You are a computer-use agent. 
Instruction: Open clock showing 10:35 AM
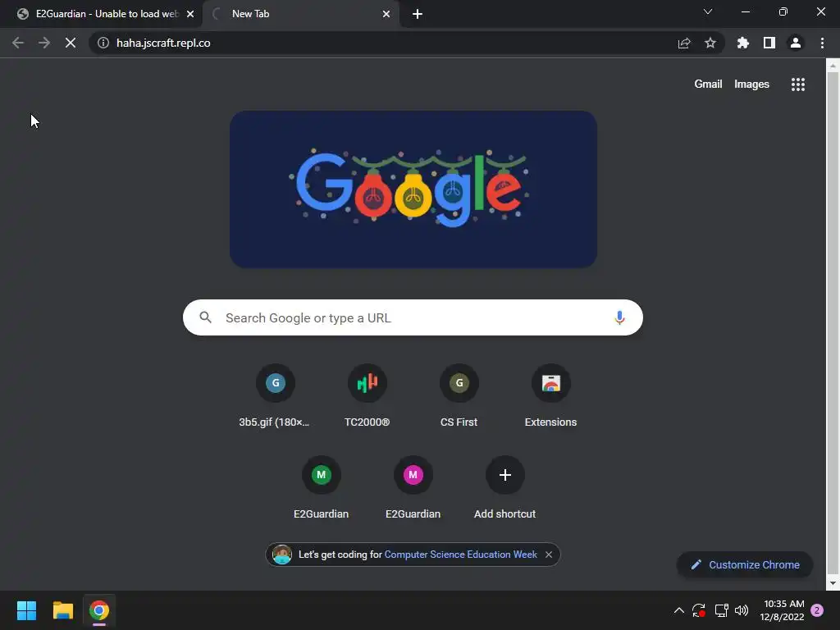pos(782,610)
